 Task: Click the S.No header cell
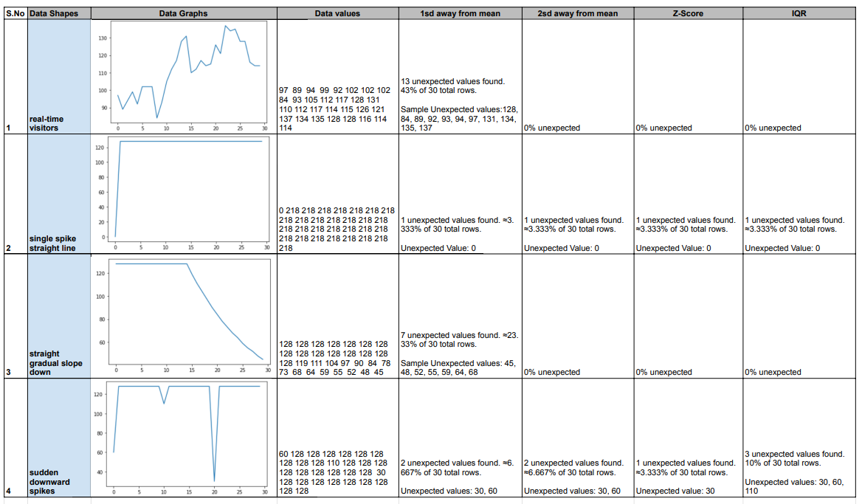15,13
